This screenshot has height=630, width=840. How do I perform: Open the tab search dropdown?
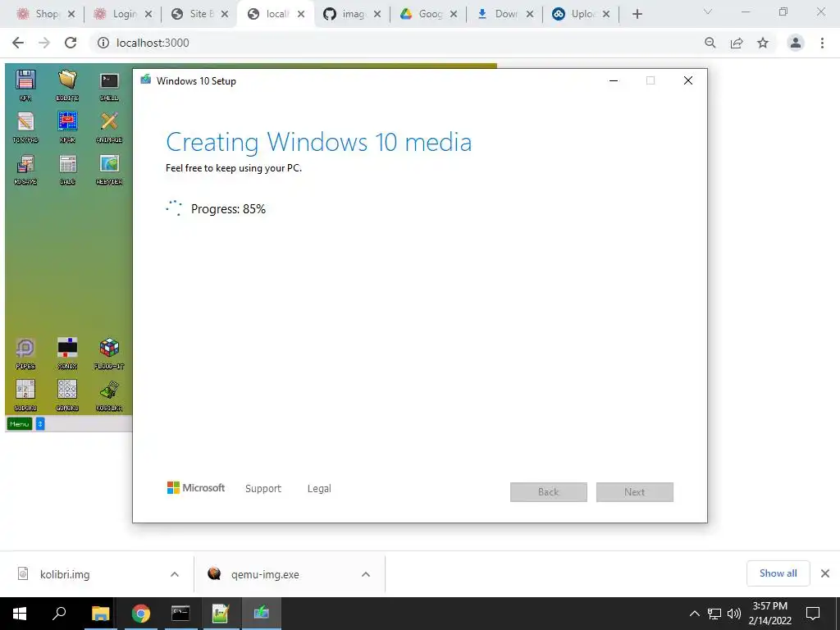pyautogui.click(x=708, y=11)
